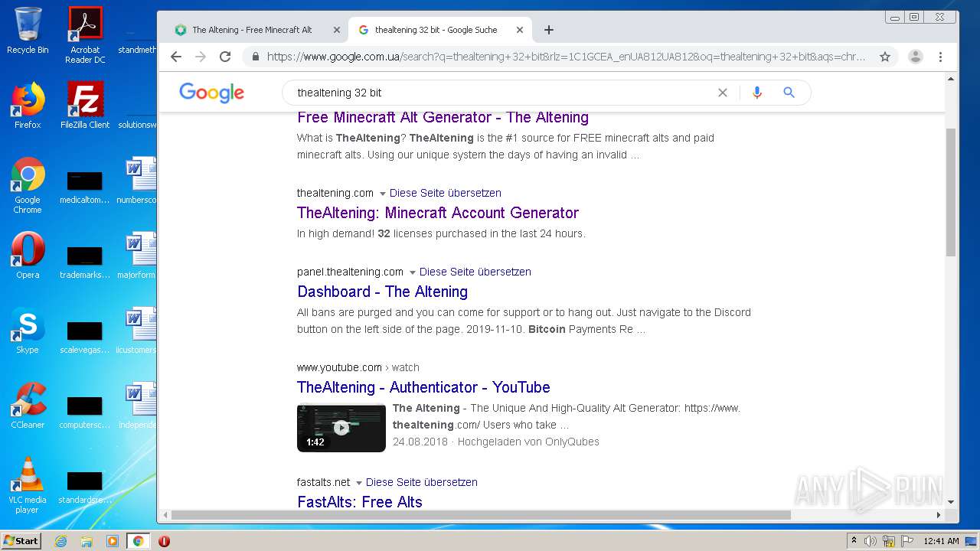Open Acrobat Reader DC desktop shortcut

[85, 35]
